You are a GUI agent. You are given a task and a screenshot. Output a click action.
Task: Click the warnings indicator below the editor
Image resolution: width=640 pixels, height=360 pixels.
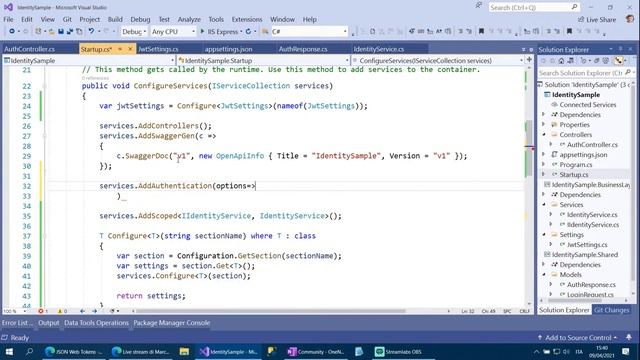click(x=62, y=311)
